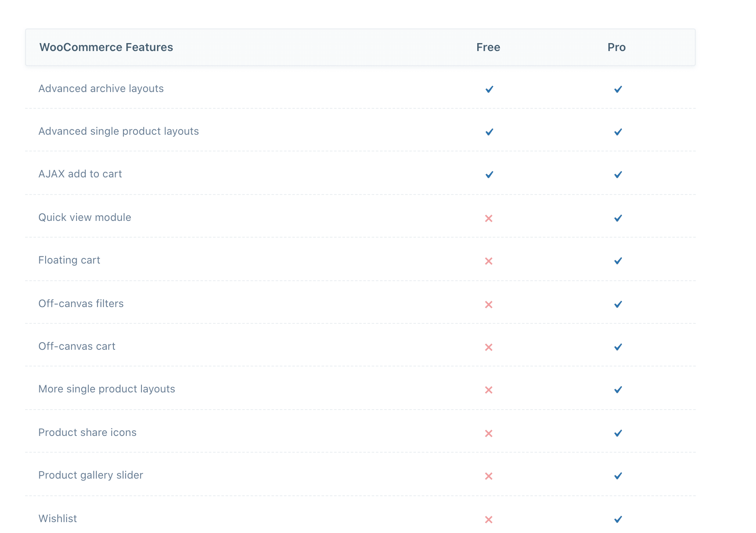Click the red X for Product gallery slider

tap(489, 476)
